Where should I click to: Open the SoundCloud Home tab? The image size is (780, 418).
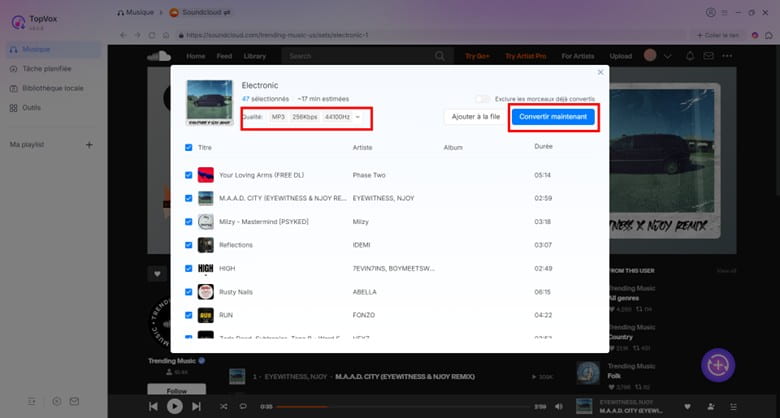point(195,56)
